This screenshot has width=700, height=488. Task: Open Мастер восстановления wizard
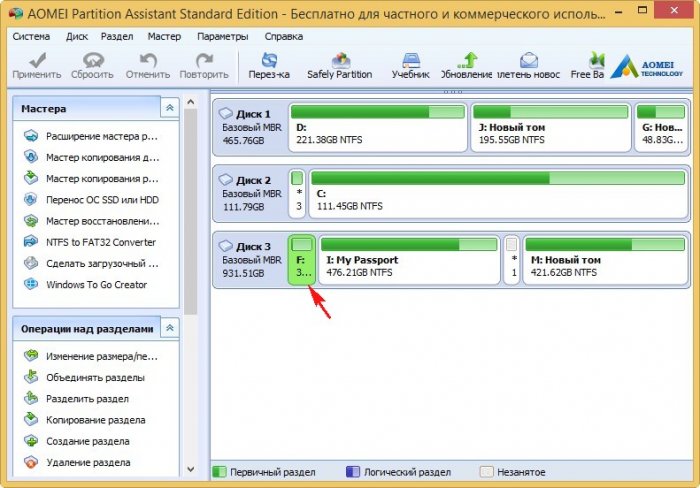click(91, 221)
